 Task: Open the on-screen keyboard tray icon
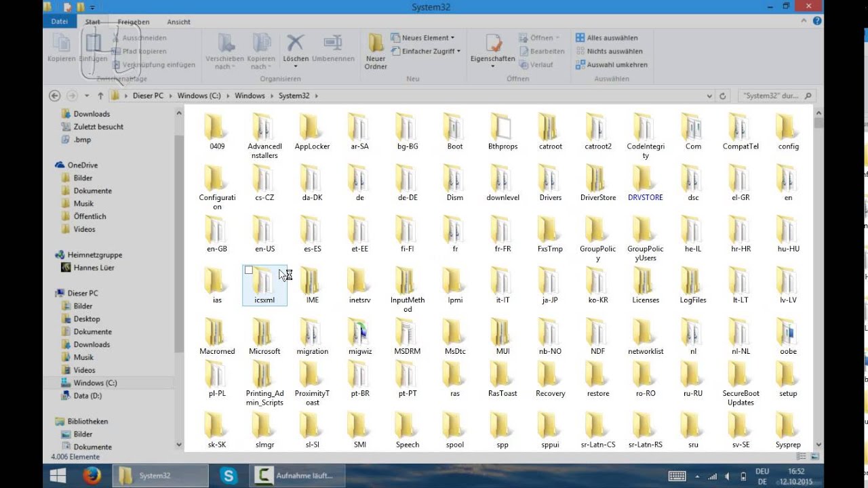(x=677, y=476)
